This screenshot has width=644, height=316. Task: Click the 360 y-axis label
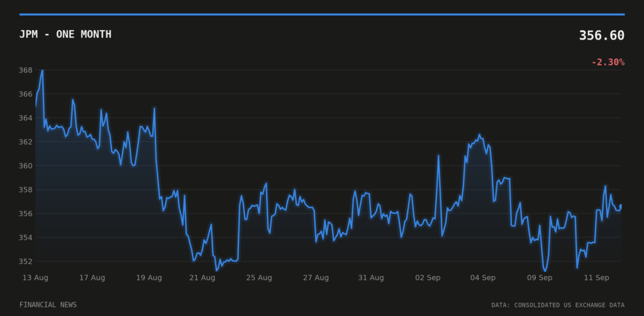click(x=25, y=166)
